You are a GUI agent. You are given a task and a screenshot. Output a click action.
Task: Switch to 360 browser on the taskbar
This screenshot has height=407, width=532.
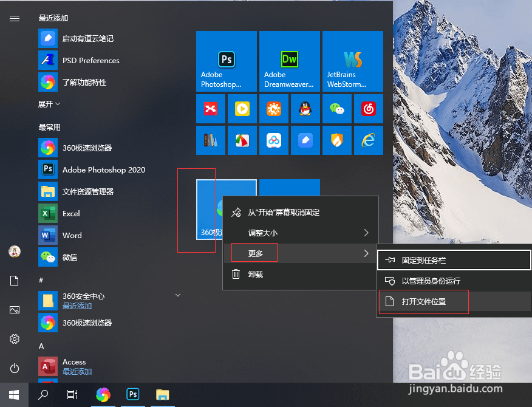point(103,395)
